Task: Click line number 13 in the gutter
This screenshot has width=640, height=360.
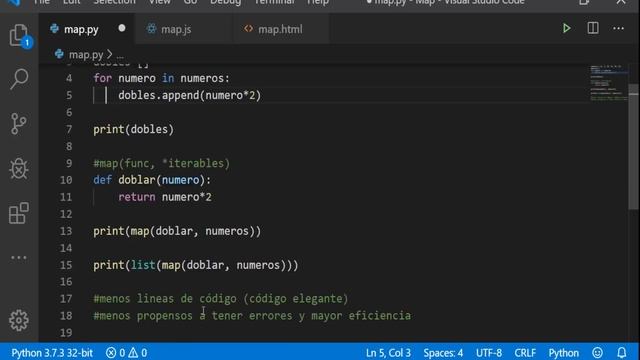Action: point(66,231)
